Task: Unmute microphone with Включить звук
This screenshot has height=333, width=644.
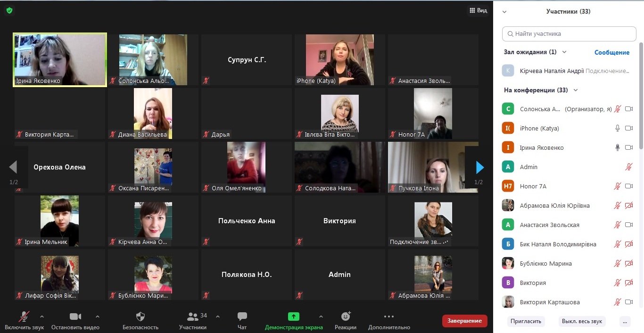Action: (x=24, y=317)
